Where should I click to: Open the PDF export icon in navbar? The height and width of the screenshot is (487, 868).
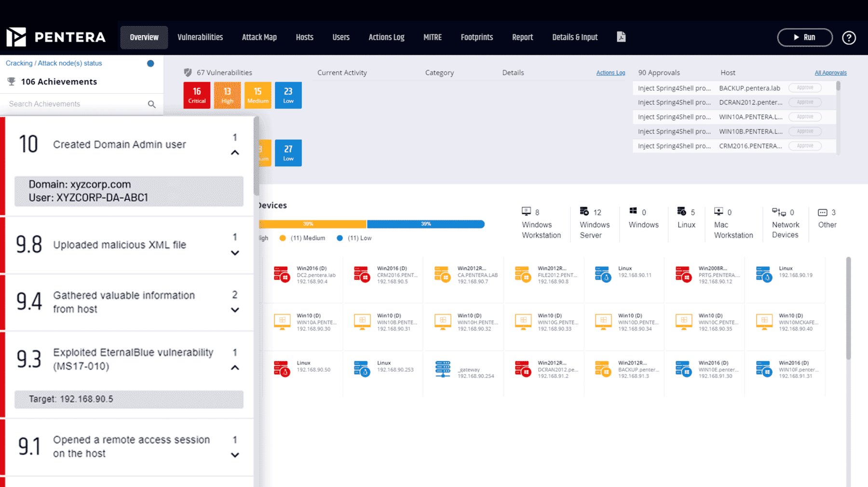point(621,37)
